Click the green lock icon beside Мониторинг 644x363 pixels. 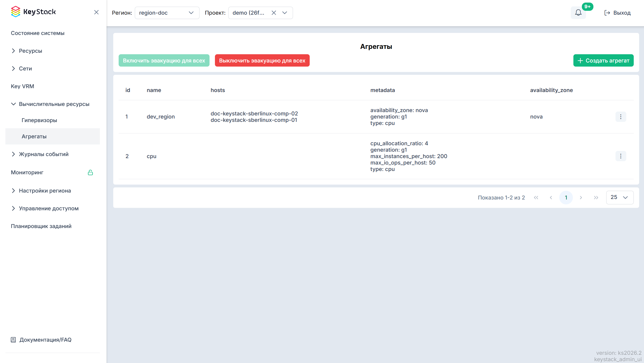tap(90, 173)
